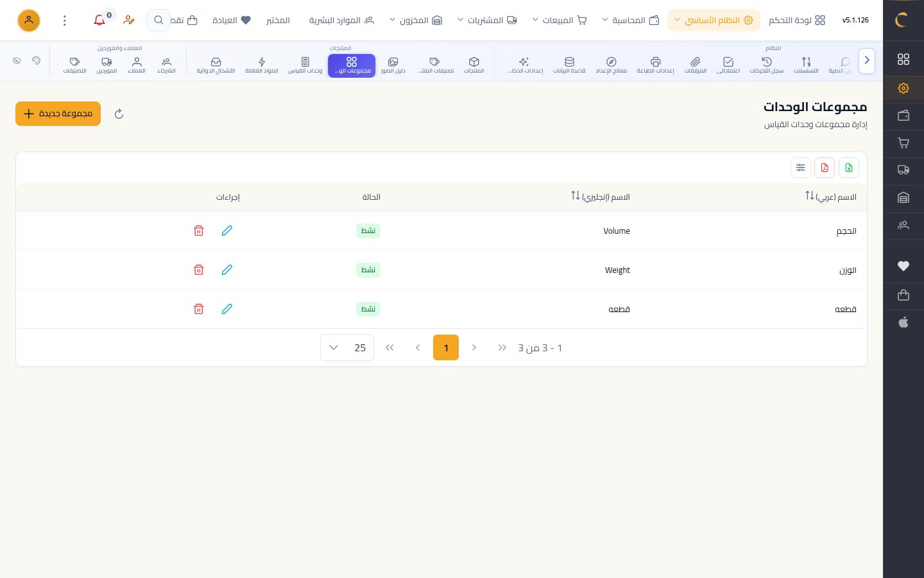Viewport: 924px width, 578px height.
Task: Go to لوحة التحكم dashboard
Action: [797, 21]
